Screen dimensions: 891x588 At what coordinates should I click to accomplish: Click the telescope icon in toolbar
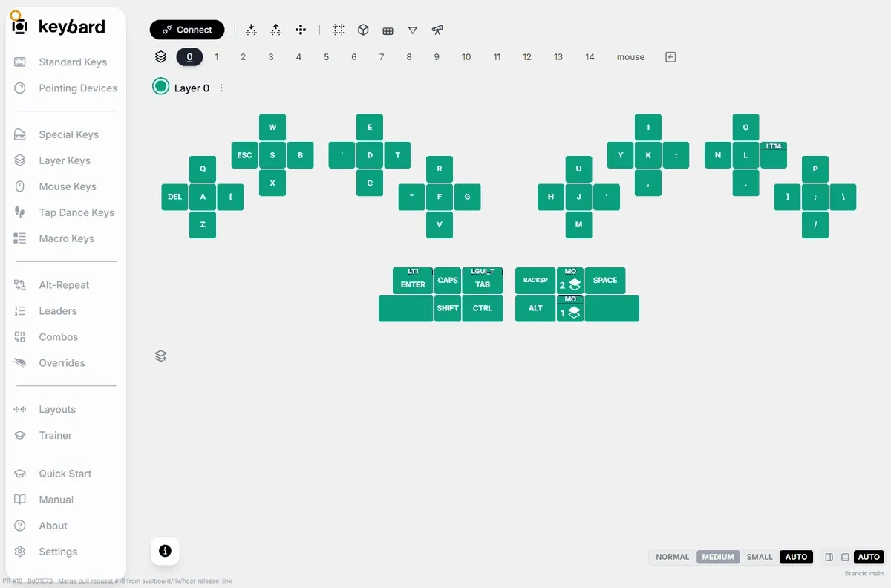click(x=438, y=30)
